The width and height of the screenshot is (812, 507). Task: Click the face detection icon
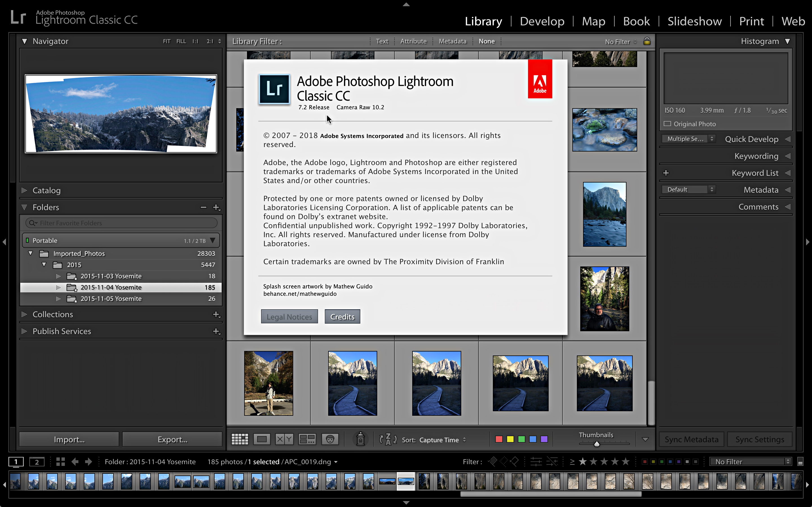coord(330,439)
